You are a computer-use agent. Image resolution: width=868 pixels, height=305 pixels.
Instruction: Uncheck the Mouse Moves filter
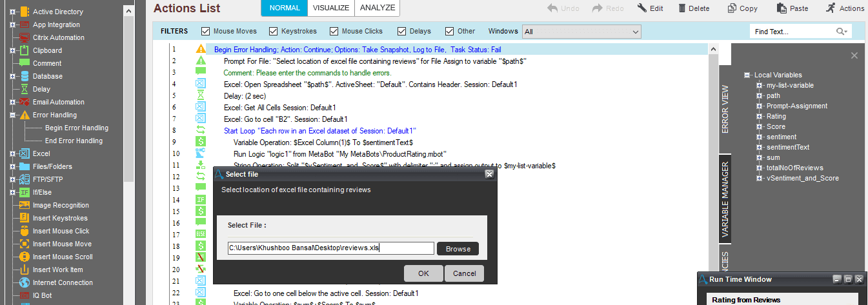[206, 31]
